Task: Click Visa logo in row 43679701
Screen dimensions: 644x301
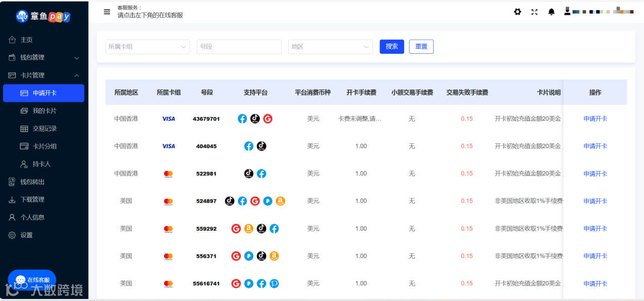Action: [169, 119]
